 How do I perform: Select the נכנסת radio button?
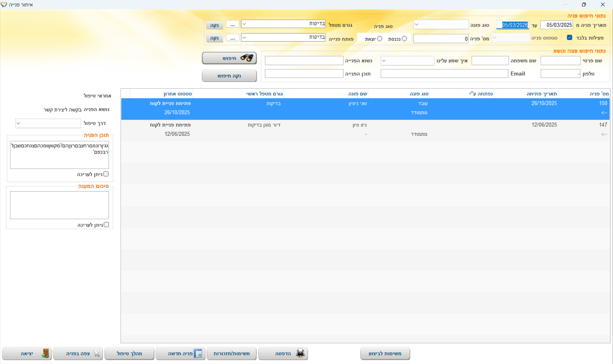404,39
